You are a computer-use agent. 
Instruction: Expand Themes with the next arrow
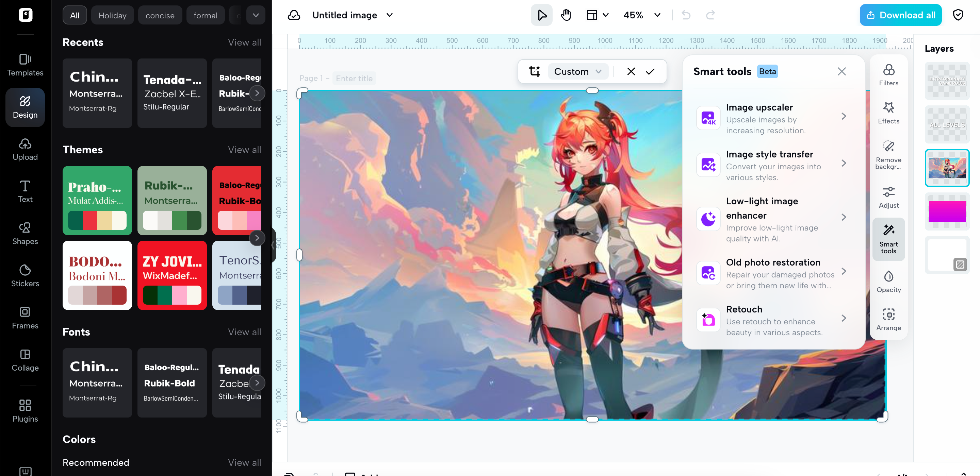pyautogui.click(x=257, y=238)
